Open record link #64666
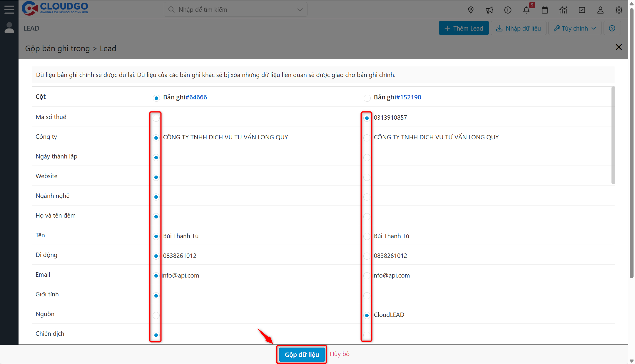Image resolution: width=635 pixels, height=364 pixels. pyautogui.click(x=196, y=97)
